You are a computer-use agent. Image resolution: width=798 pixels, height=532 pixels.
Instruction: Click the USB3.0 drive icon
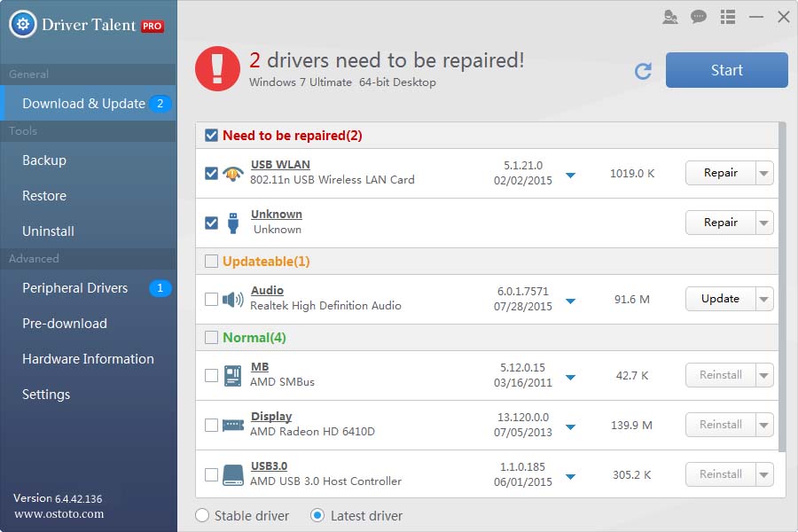click(x=233, y=474)
